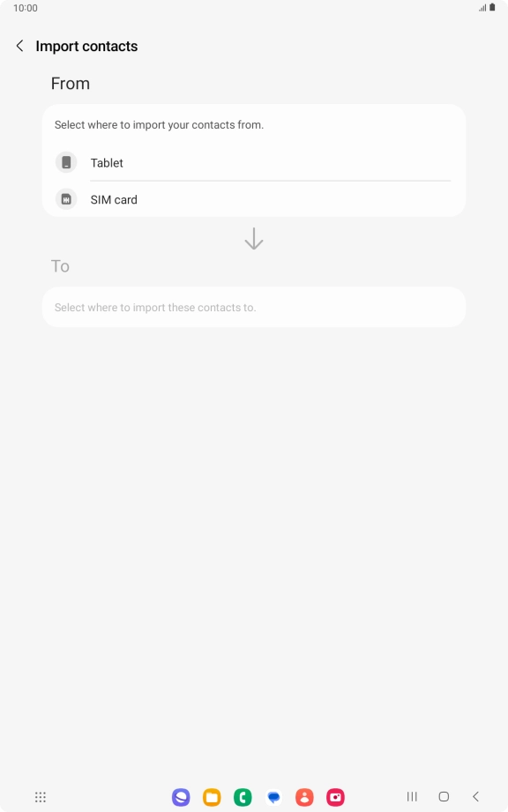The image size is (508, 812).
Task: Tap the Tablet device icon
Action: 66,162
